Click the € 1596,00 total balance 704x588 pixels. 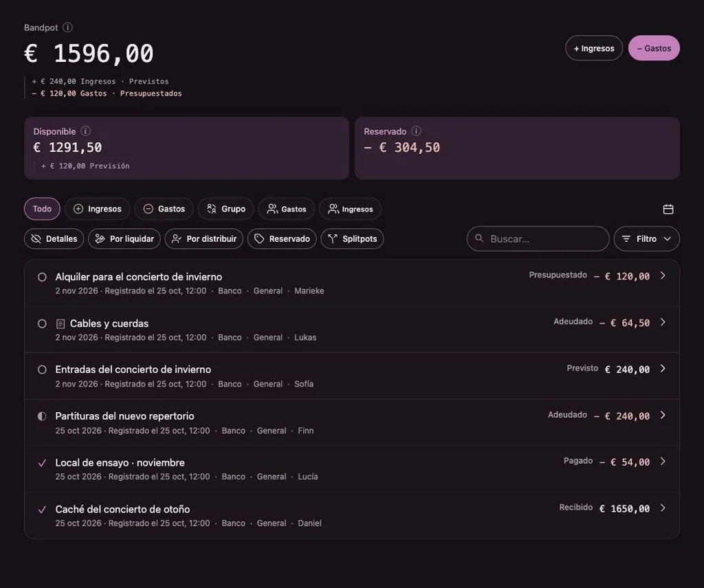click(x=89, y=54)
